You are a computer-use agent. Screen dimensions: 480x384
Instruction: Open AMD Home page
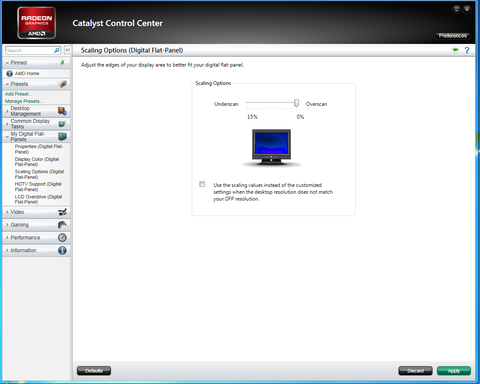pos(27,73)
